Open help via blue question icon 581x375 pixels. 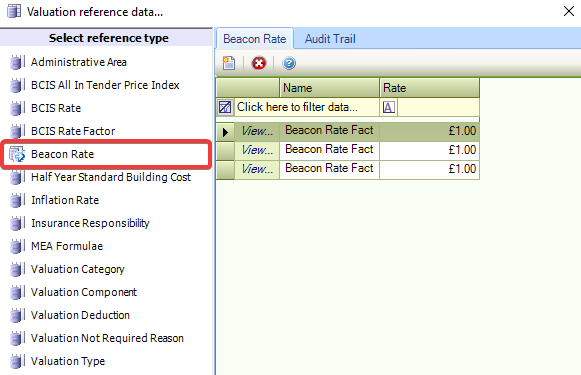(x=289, y=63)
